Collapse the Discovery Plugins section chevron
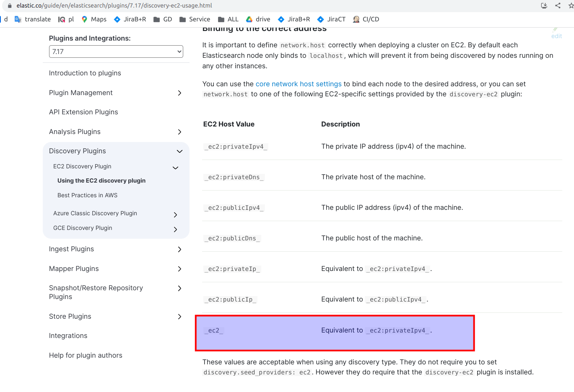This screenshot has height=392, width=574. tap(179, 151)
